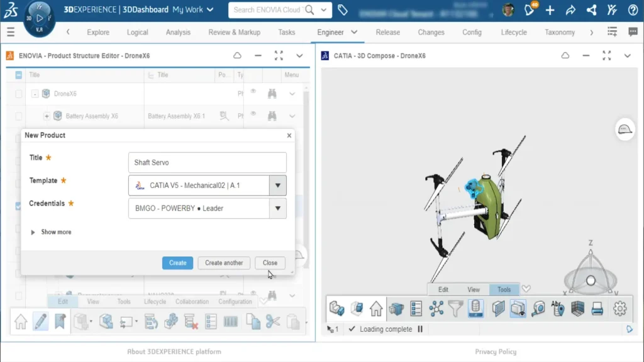
Task: Open the collaboration network icon in top bar
Action: (591, 10)
